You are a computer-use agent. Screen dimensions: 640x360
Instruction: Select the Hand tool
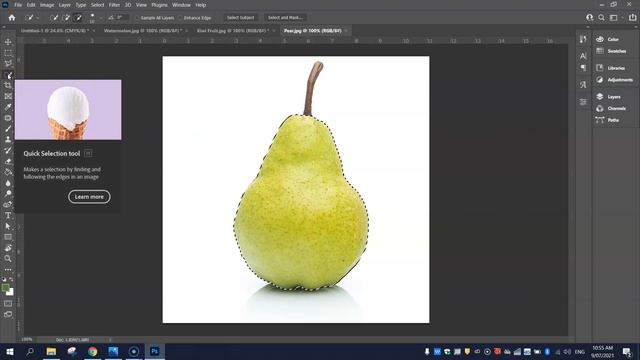coord(8,248)
